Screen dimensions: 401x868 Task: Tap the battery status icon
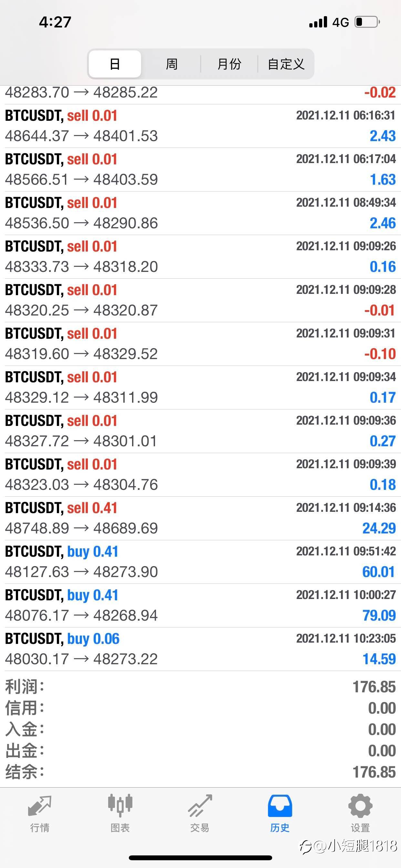pyautogui.click(x=367, y=22)
